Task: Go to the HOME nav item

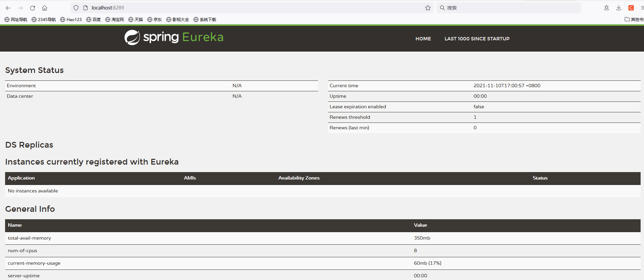Action: (x=423, y=39)
